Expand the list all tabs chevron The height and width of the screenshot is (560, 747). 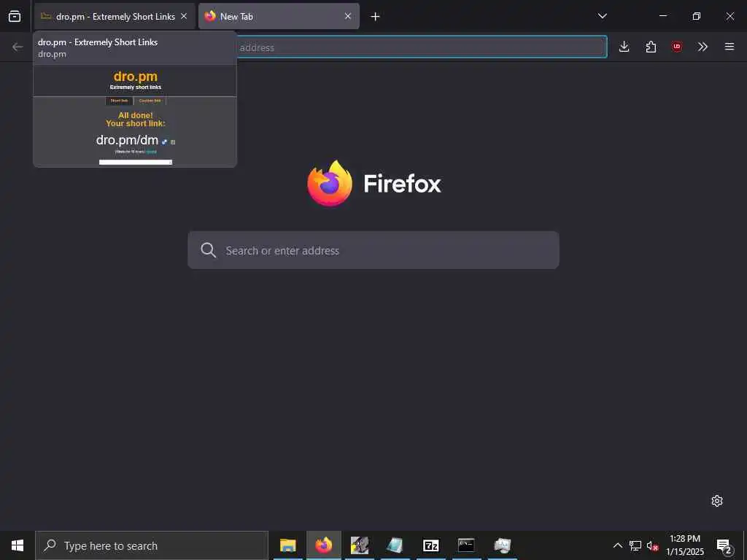tap(602, 16)
